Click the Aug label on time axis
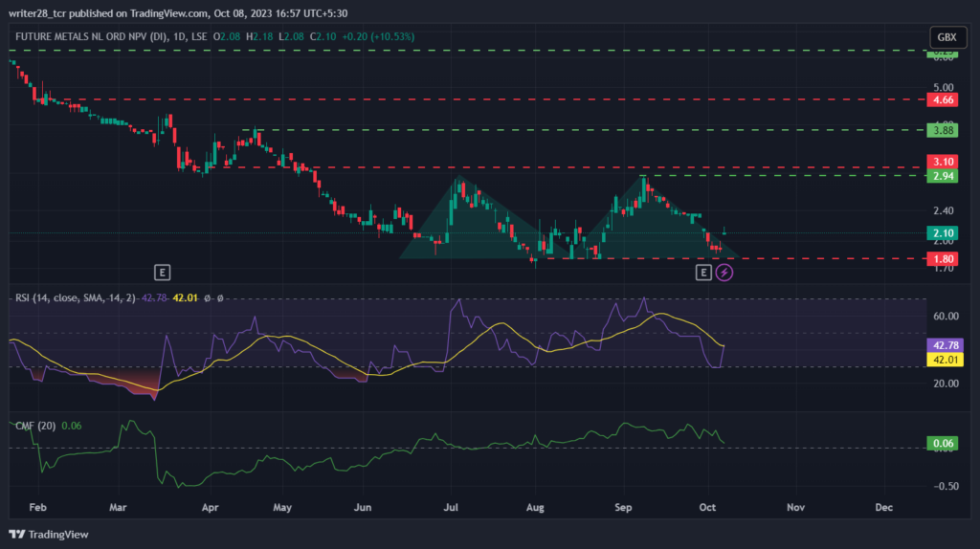The image size is (980, 549). click(x=535, y=507)
